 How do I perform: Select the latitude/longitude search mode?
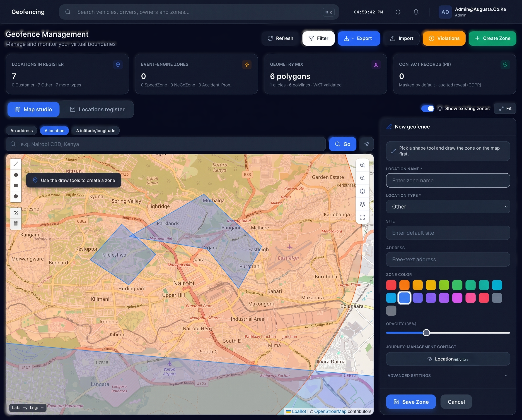95,131
